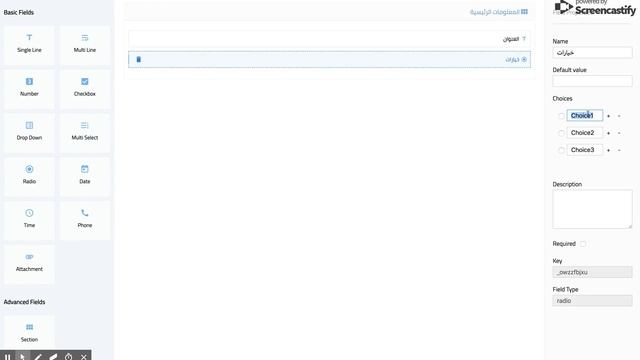Edit the Name input field
Viewport: 640px width, 360px height.
tap(592, 53)
